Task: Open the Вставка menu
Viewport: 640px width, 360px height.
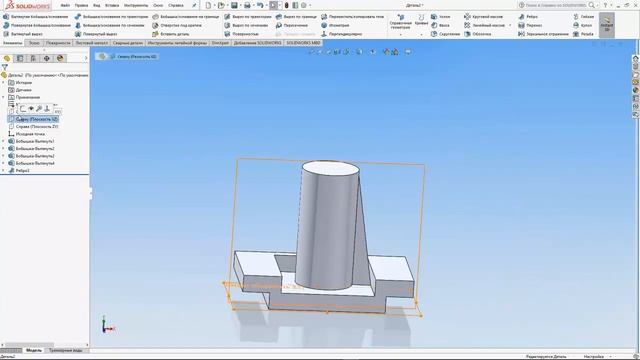Action: coord(112,6)
